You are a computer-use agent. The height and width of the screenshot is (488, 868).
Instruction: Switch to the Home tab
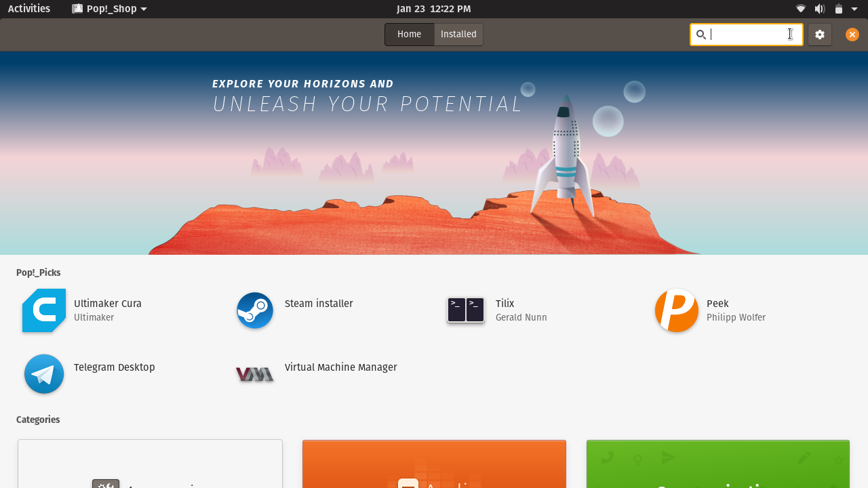pos(409,34)
